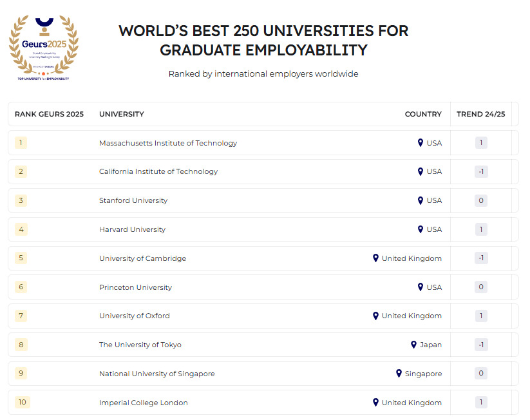Select Harvard University in the list

pyautogui.click(x=132, y=229)
